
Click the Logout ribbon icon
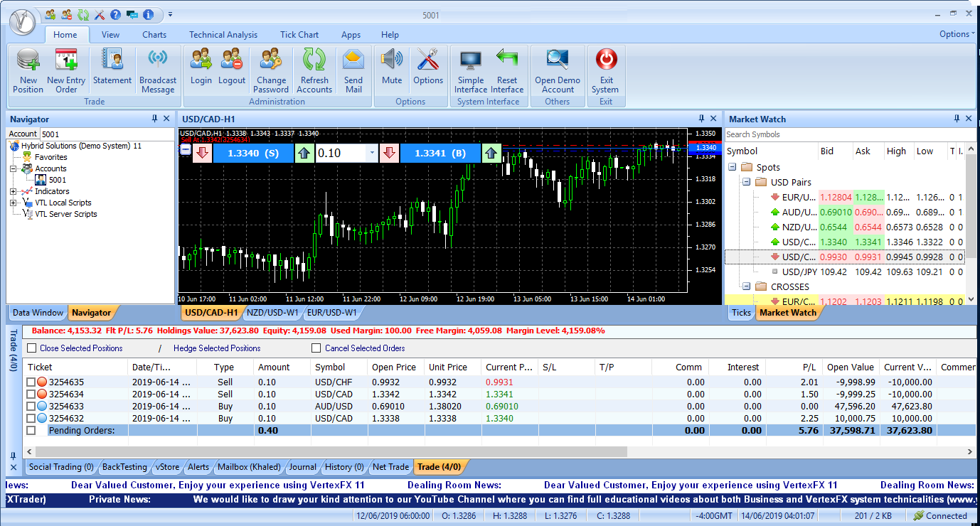click(232, 68)
